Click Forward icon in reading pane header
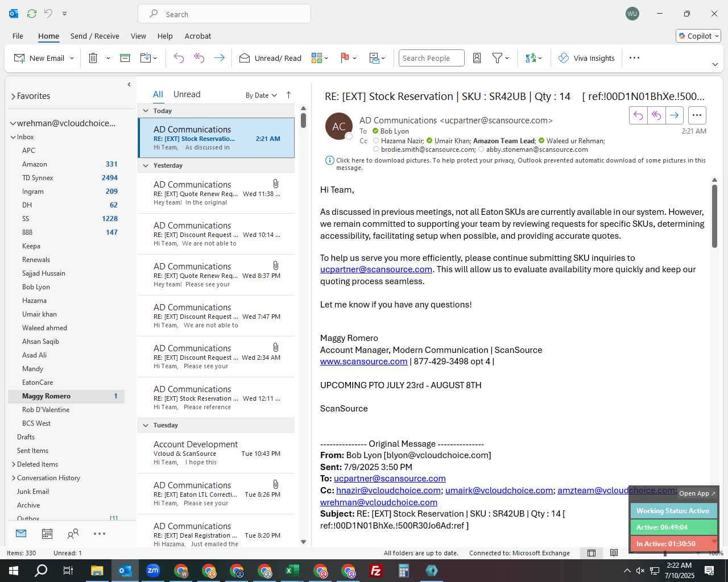 tap(675, 115)
